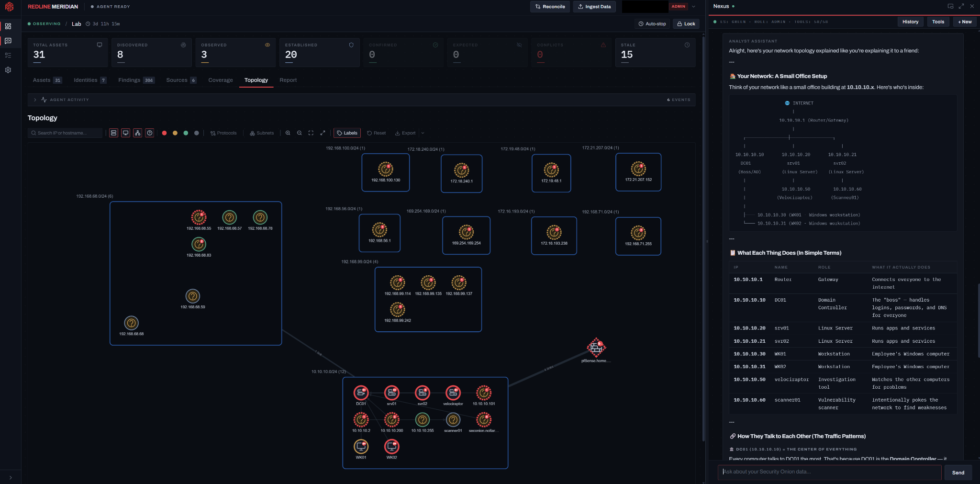Image resolution: width=980 pixels, height=484 pixels.
Task: Switch to the Coverage tab
Action: point(221,80)
